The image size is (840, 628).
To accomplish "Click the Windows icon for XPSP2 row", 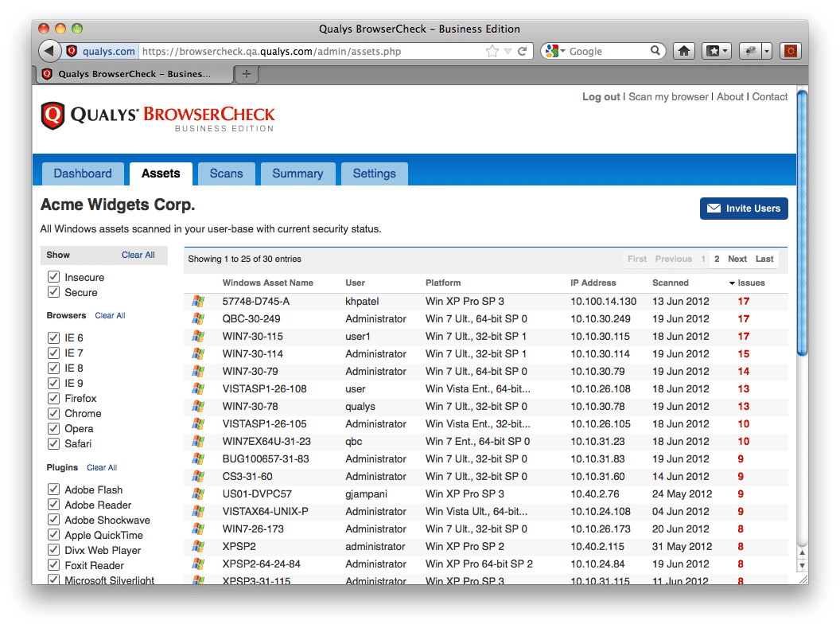I will coord(198,547).
